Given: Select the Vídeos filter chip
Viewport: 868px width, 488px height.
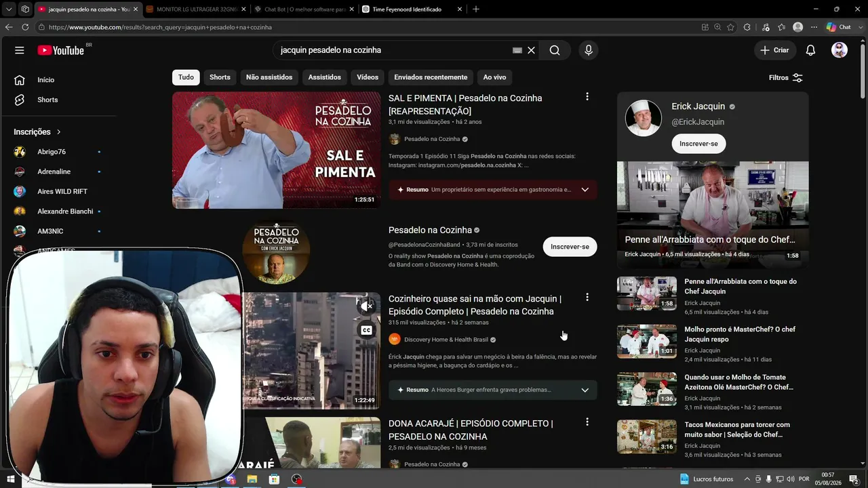Looking at the screenshot, I should [368, 77].
